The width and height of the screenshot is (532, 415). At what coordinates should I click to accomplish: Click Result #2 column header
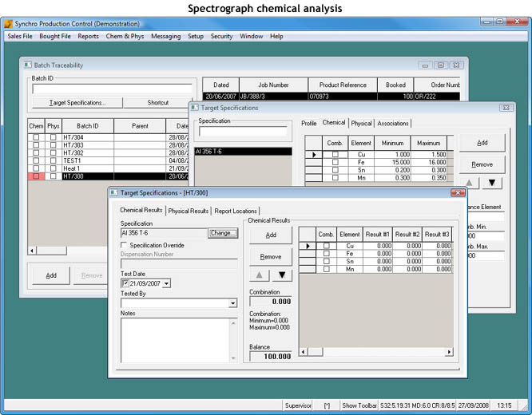(407, 235)
